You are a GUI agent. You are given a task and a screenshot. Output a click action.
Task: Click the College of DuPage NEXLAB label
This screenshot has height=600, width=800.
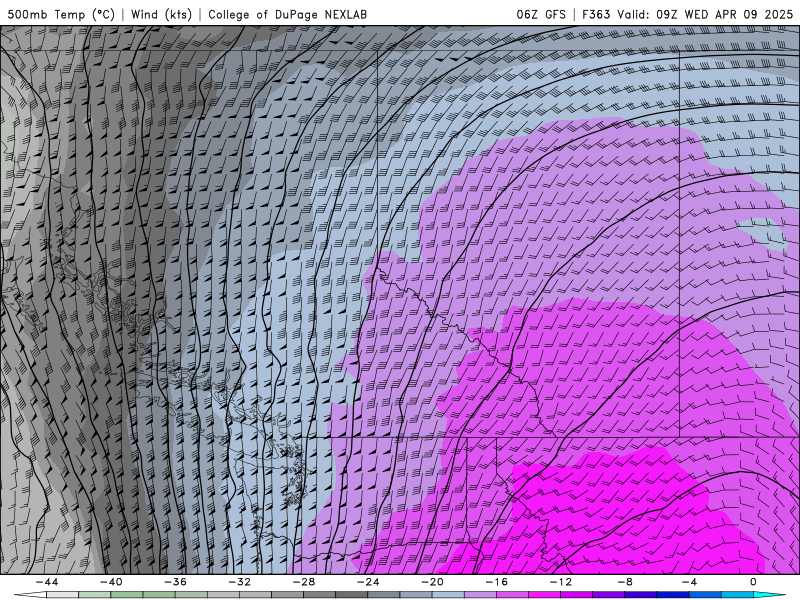(x=287, y=14)
